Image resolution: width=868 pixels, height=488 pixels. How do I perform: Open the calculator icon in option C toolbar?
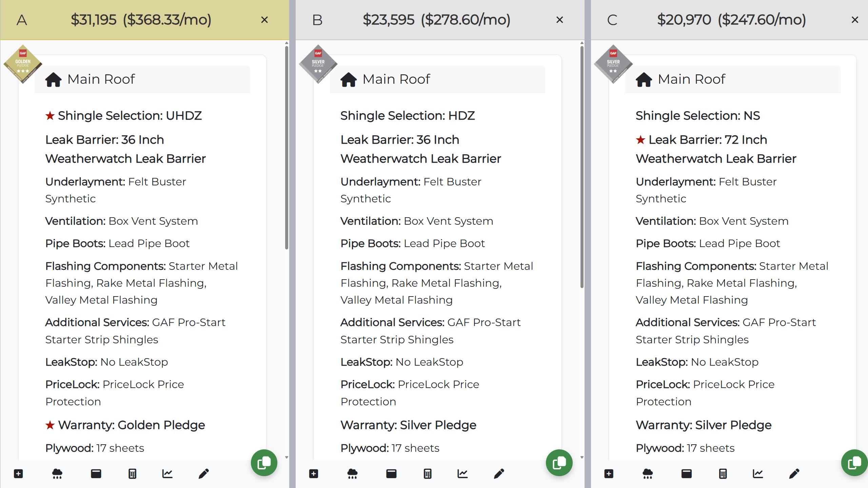(723, 473)
